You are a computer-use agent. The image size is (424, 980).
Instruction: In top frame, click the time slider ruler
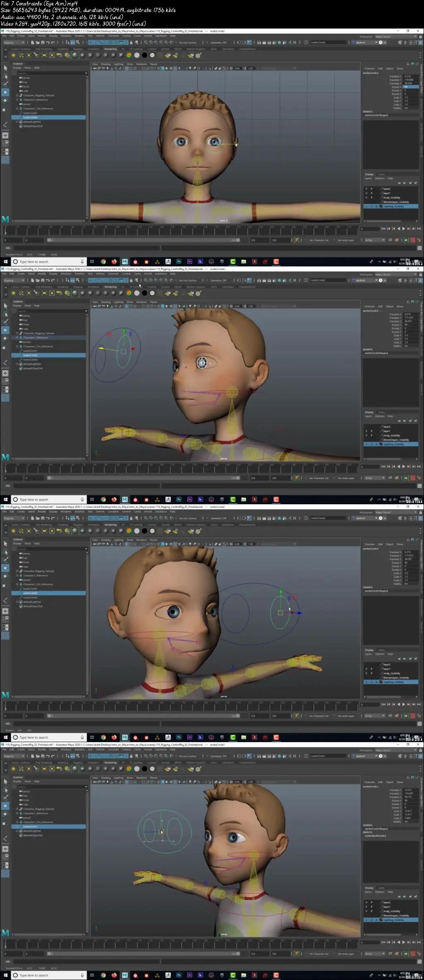(181, 230)
